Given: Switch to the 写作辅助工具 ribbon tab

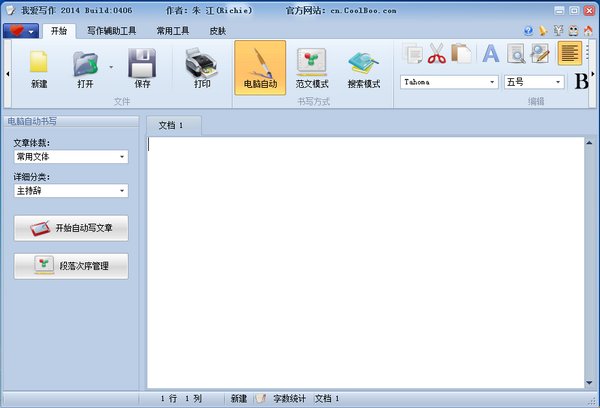Looking at the screenshot, I should 111,31.
